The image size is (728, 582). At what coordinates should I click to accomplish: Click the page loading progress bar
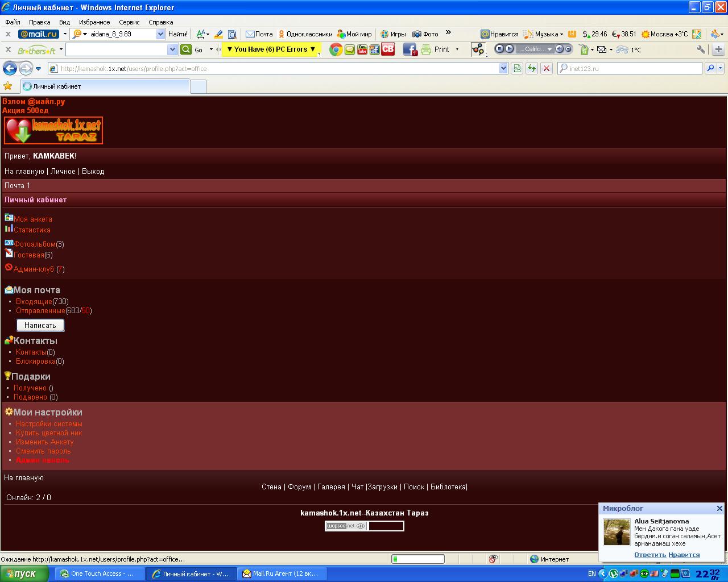tap(418, 559)
